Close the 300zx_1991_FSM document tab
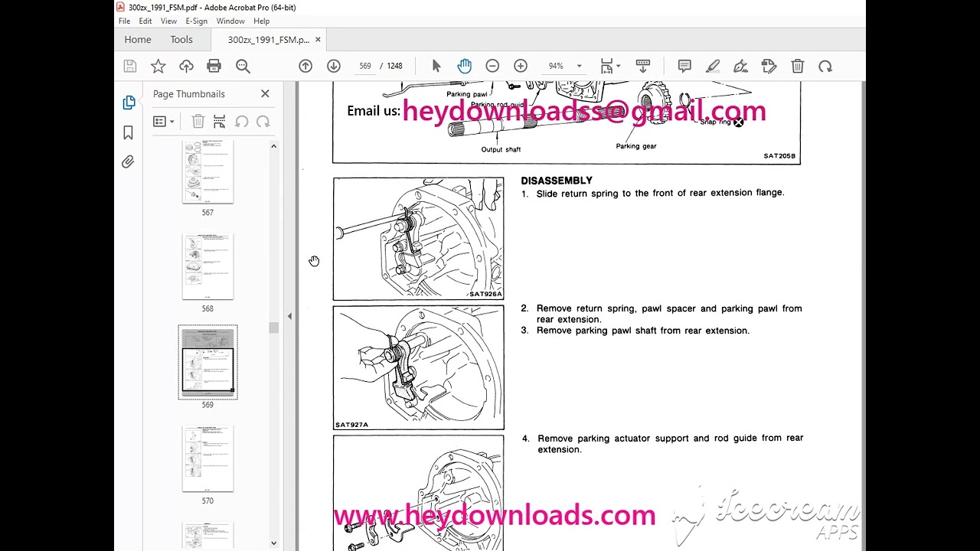The image size is (980, 551). pos(318,40)
